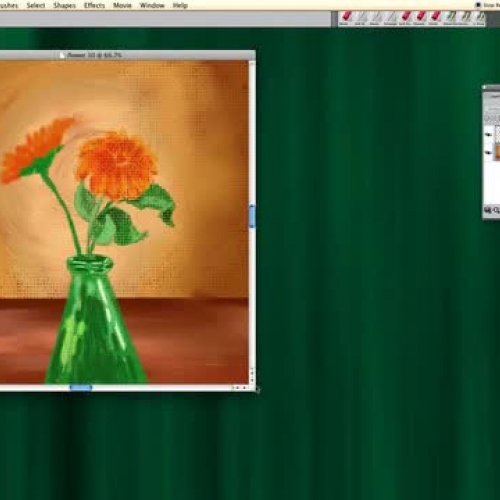Open the Select menu

click(x=36, y=5)
